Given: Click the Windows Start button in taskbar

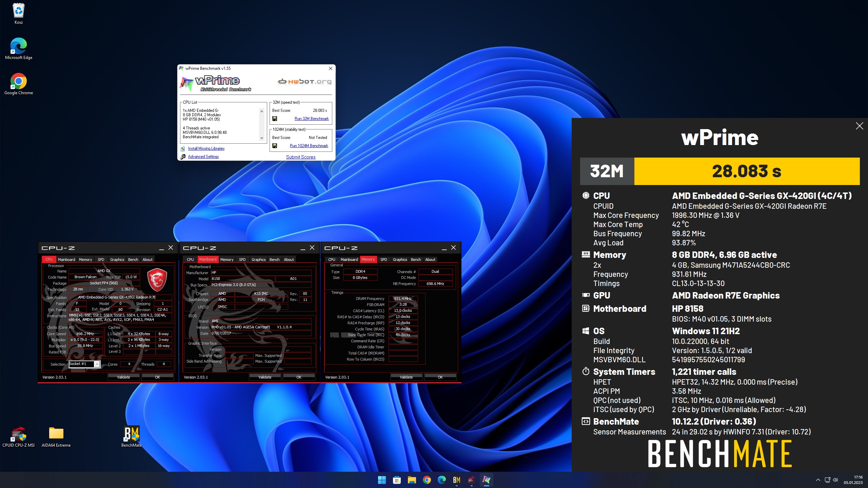Looking at the screenshot, I should point(382,480).
